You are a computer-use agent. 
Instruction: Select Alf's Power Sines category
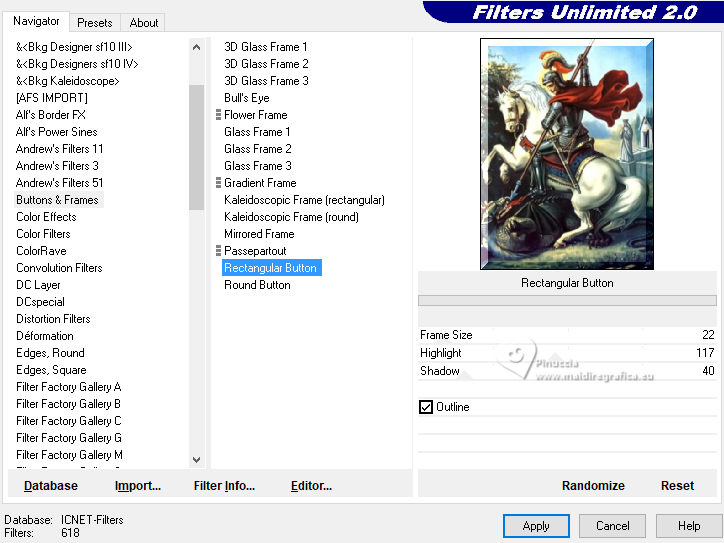(56, 132)
